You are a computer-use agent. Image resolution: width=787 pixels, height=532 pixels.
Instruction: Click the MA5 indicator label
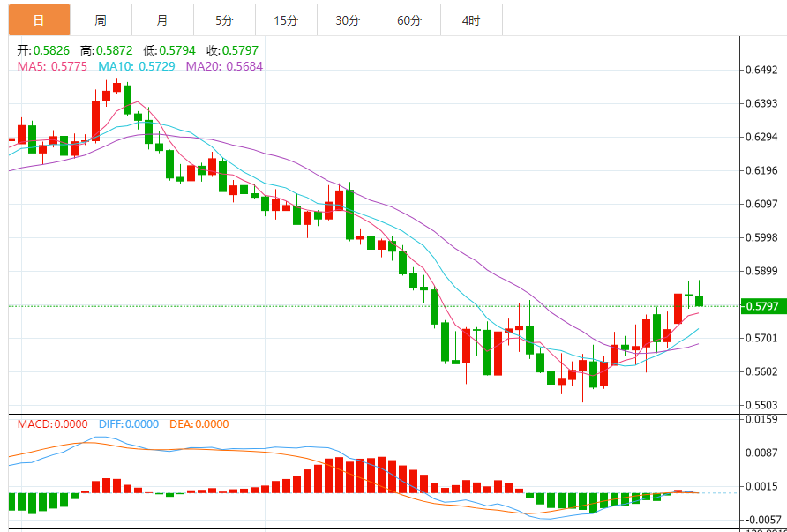[x=53, y=66]
